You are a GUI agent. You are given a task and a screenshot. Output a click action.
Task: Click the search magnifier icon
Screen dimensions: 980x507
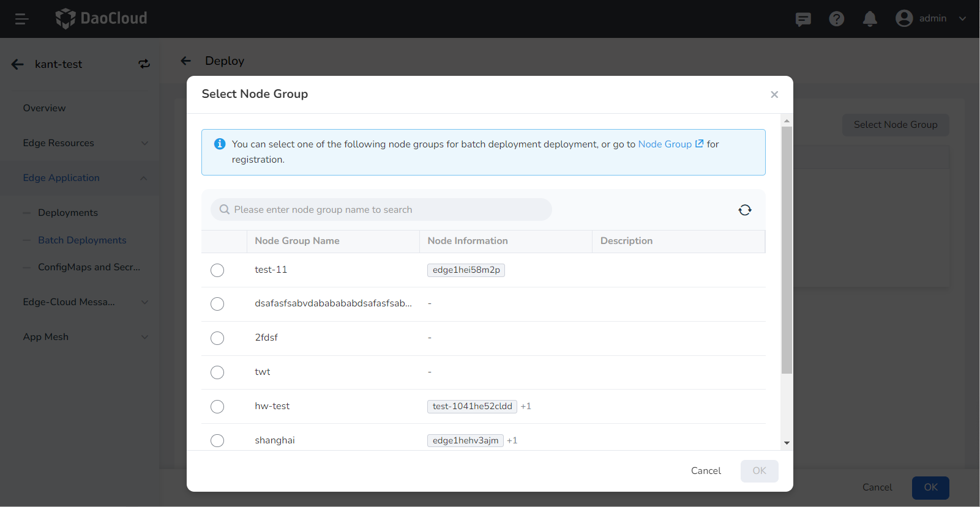click(x=225, y=209)
